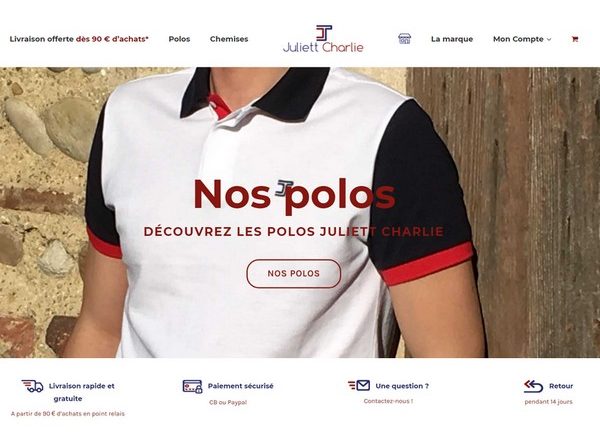Click the secure payment card icon
600x441 pixels.
click(192, 386)
